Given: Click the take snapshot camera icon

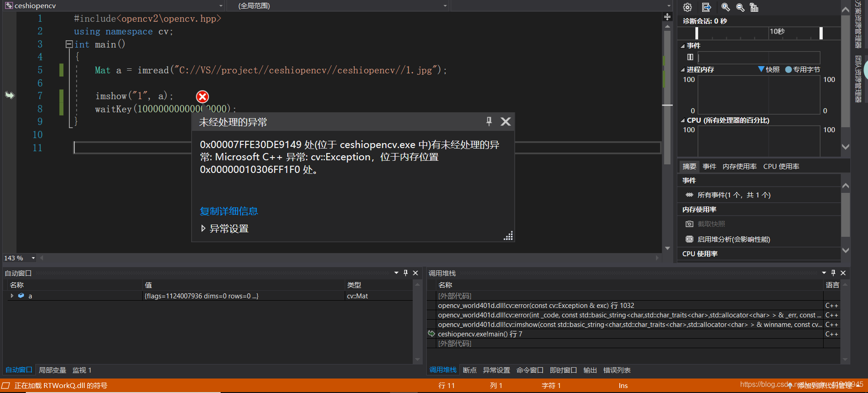Looking at the screenshot, I should [x=690, y=224].
